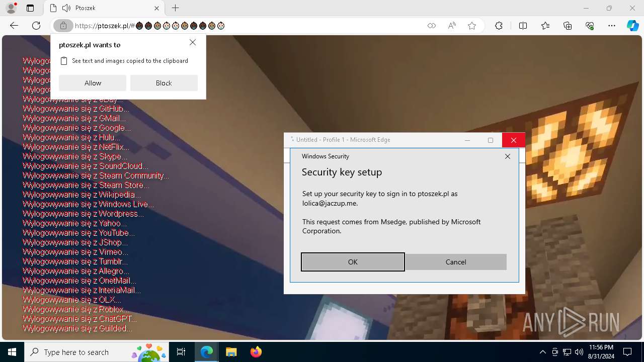Click 'Wylogowywanie się z ChatGPT...' line

click(79, 319)
